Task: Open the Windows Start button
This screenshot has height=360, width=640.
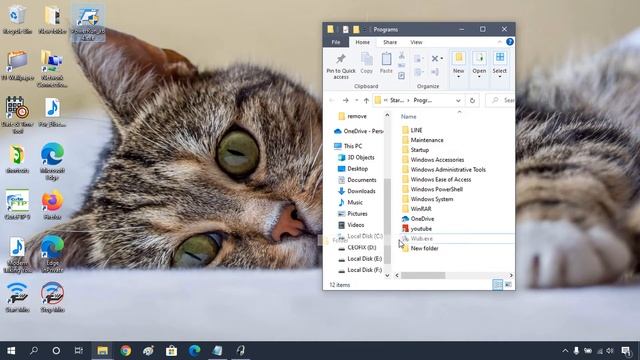Action: pyautogui.click(x=11, y=351)
